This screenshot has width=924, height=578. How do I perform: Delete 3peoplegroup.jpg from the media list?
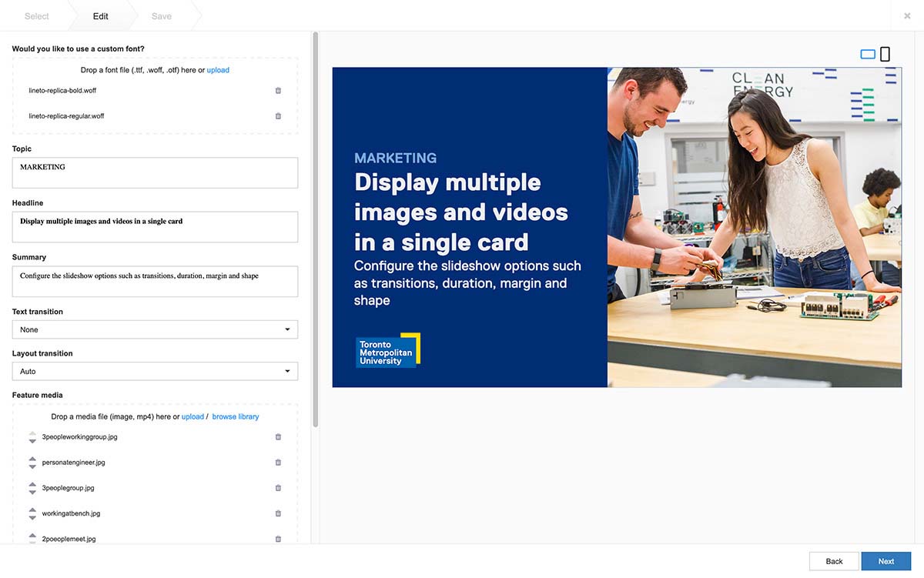[278, 487]
